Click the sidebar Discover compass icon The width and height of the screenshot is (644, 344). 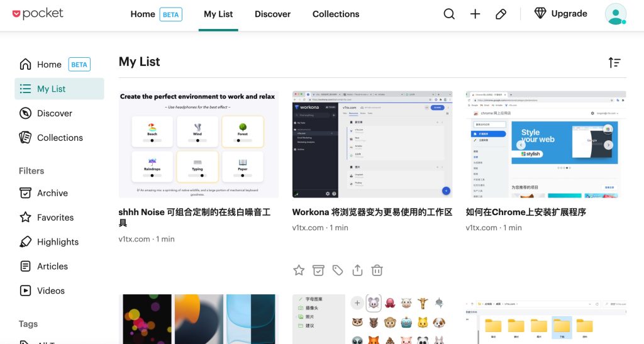click(x=25, y=113)
